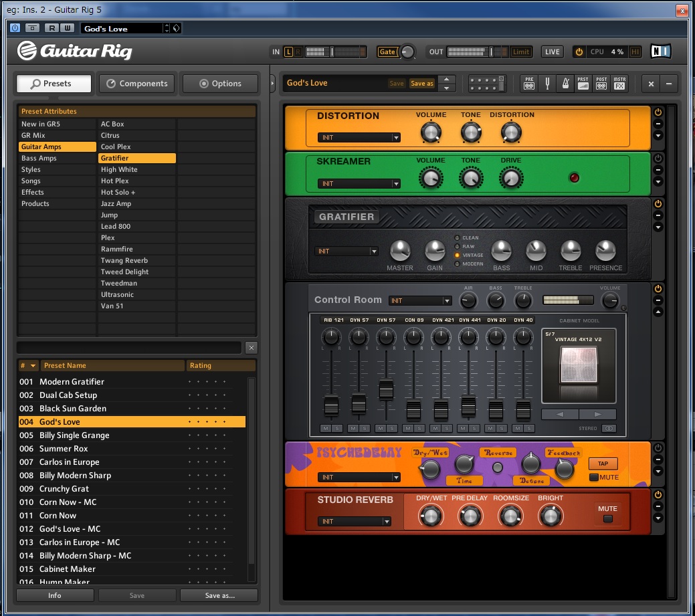The height and width of the screenshot is (616, 695).
Task: Show the PRST preset volume icon
Action: [x=583, y=84]
